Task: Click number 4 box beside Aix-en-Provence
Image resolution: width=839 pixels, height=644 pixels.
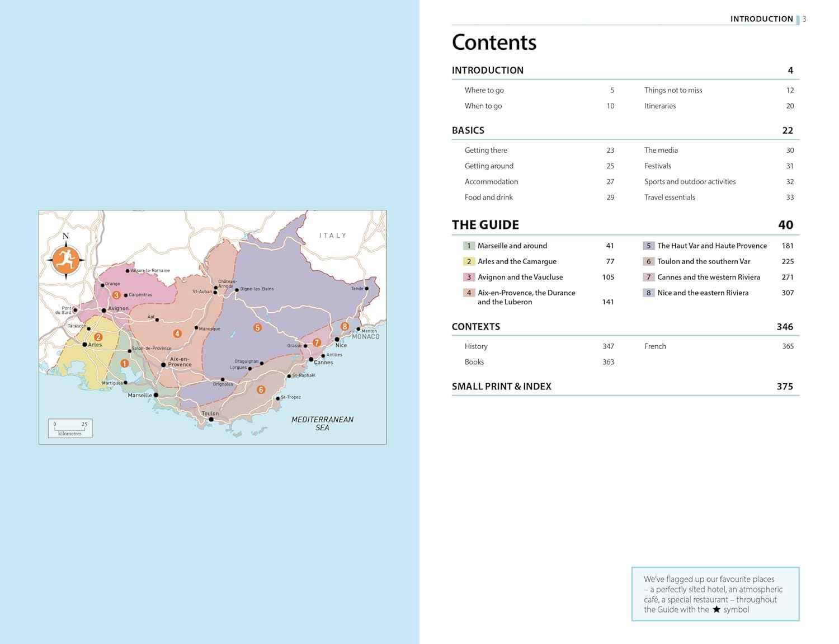Action: pyautogui.click(x=469, y=293)
